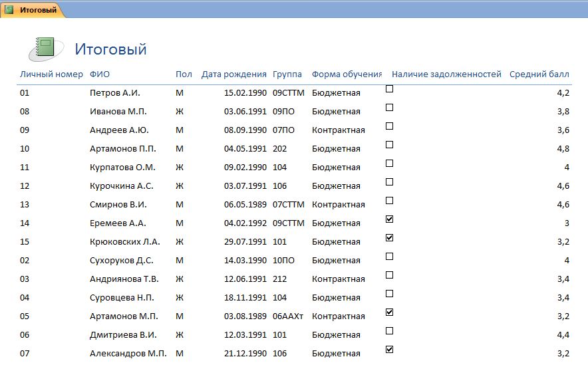Toggle debt checkbox for Сухоруков Д.С.
This screenshot has width=588, height=365.
(x=390, y=257)
